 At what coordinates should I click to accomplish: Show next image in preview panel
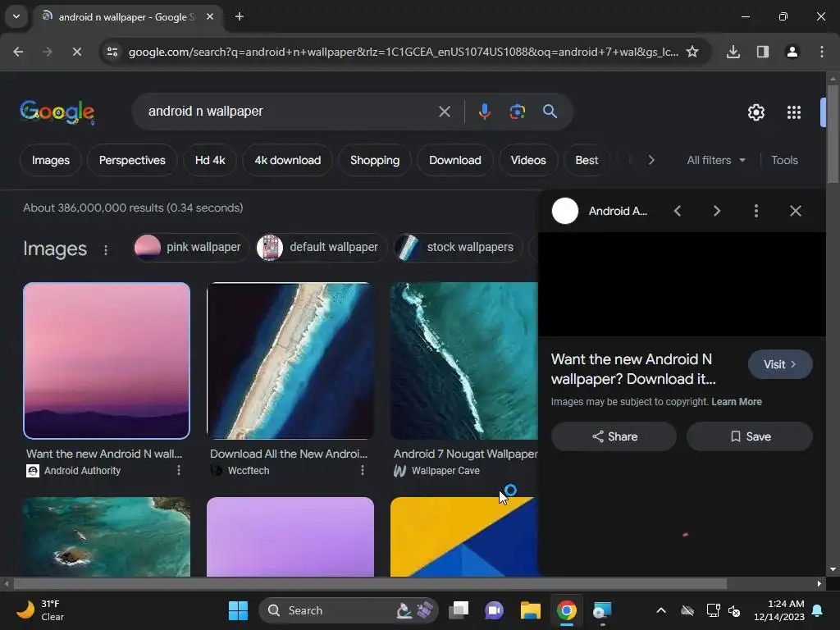[x=717, y=211]
